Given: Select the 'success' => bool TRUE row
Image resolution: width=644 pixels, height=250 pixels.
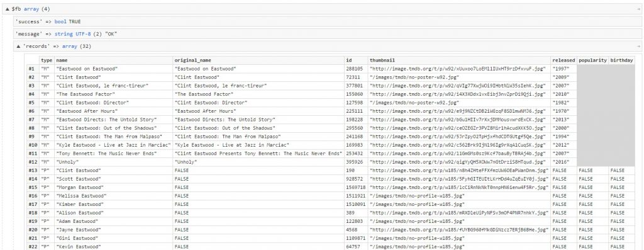Looking at the screenshot, I should (328, 21).
